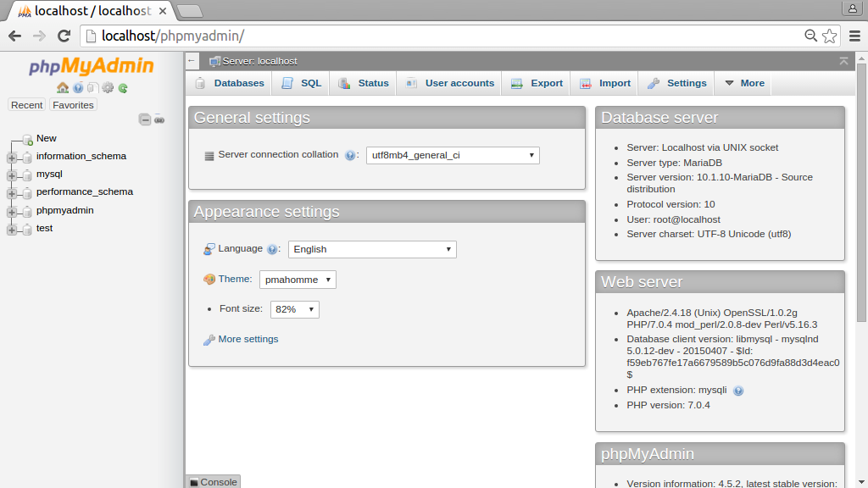Viewport: 868px width, 488px height.
Task: Click the wrench icon beside More settings
Action: [209, 340]
